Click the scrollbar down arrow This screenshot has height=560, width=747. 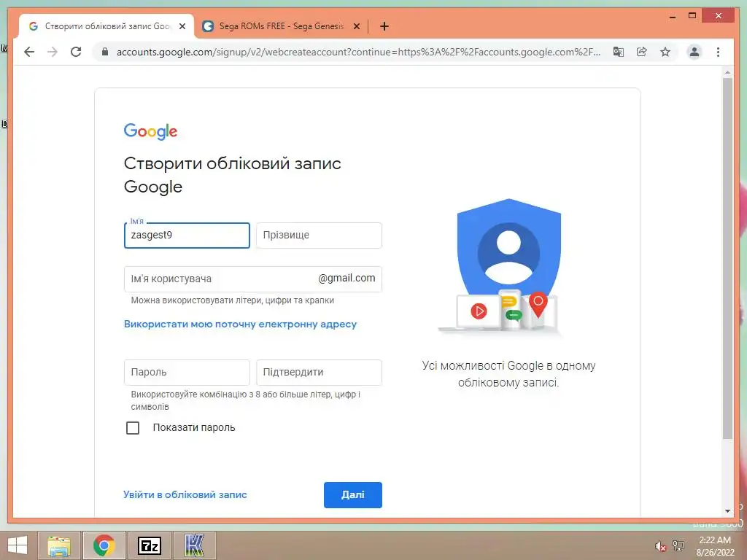click(727, 511)
